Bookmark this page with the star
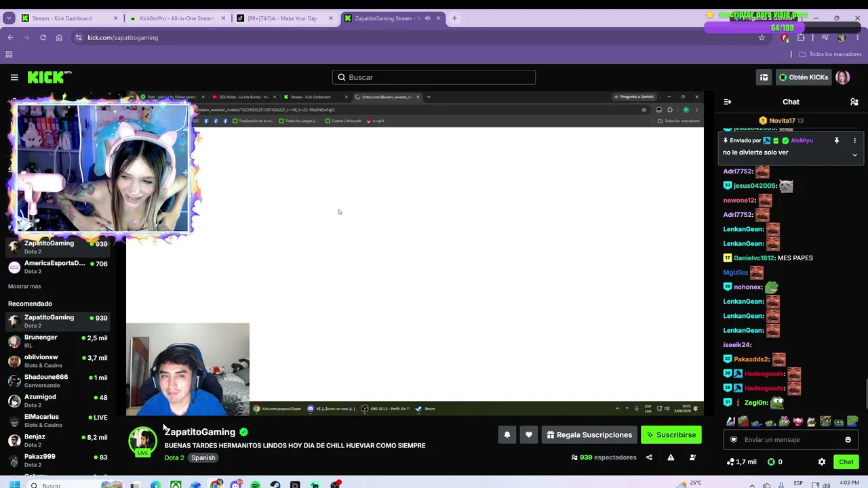 762,37
